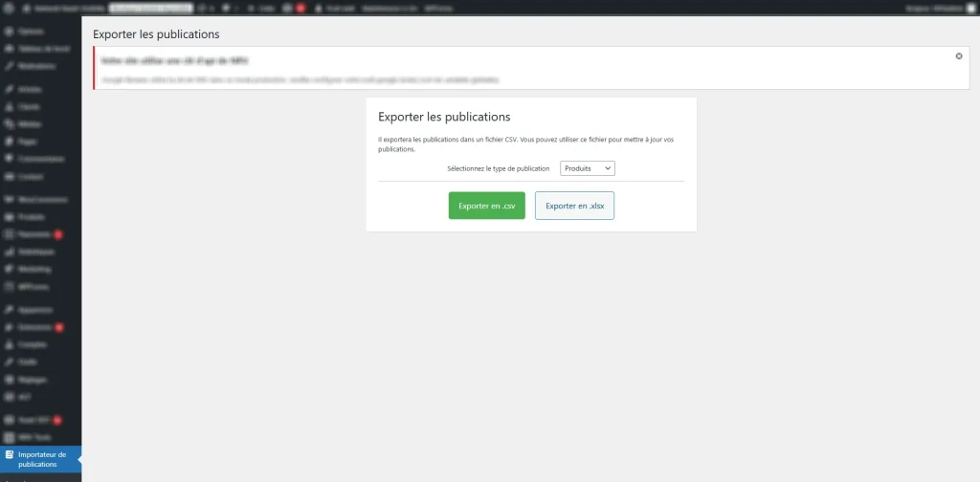Viewport: 980px width, 482px height.
Task: Dismiss the red-bordered admin notice
Action: point(959,56)
